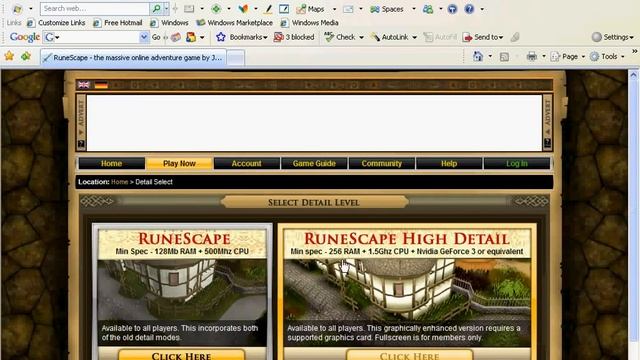Image resolution: width=640 pixels, height=360 pixels.
Task: Click the AutoFill button
Action: click(440, 37)
